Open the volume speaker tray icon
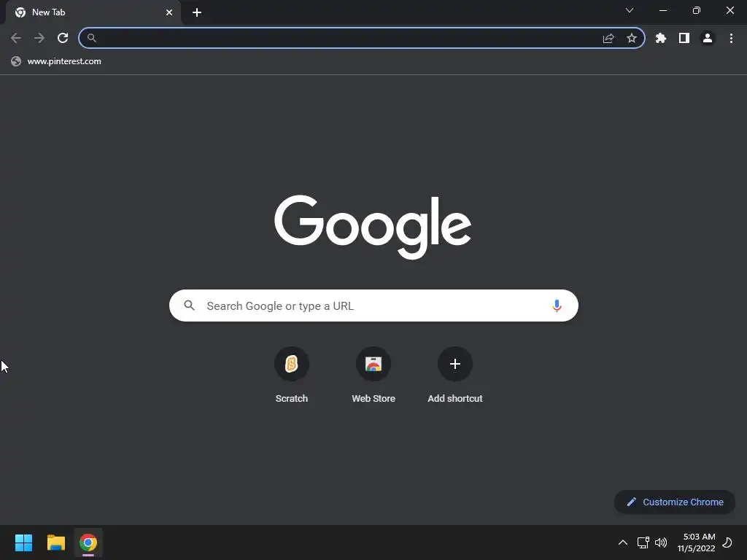This screenshot has height=560, width=747. point(661,542)
